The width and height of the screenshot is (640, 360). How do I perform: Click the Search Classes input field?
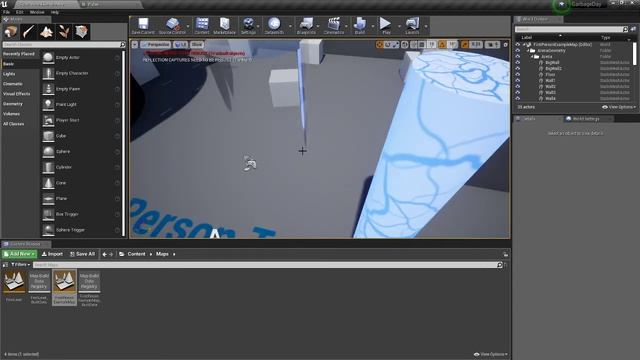pyautogui.click(x=64, y=44)
